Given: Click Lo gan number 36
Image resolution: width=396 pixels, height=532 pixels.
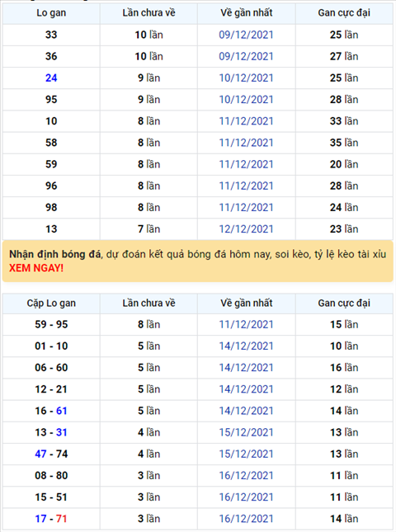Looking at the screenshot, I should [x=51, y=56].
